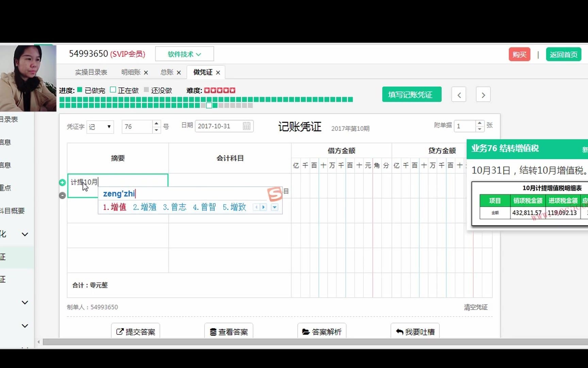
Task: Click the gray minus icon to remove entry row
Action: [62, 195]
